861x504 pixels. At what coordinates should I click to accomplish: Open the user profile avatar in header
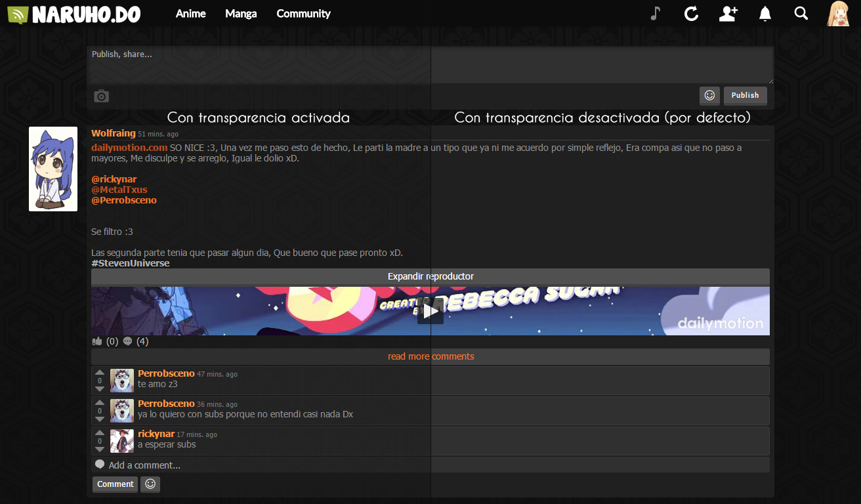pos(838,14)
